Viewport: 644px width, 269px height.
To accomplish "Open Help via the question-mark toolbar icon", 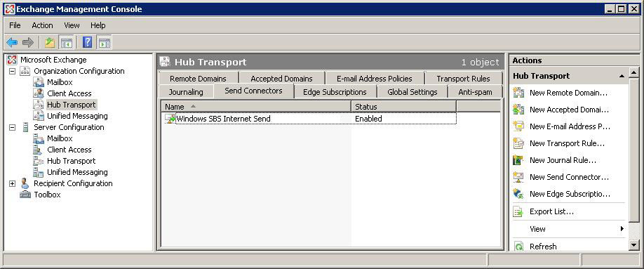I will coord(87,42).
